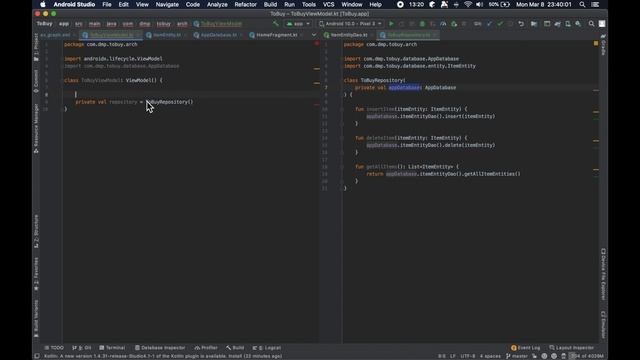Open the Profiler tool window

[x=206, y=348]
